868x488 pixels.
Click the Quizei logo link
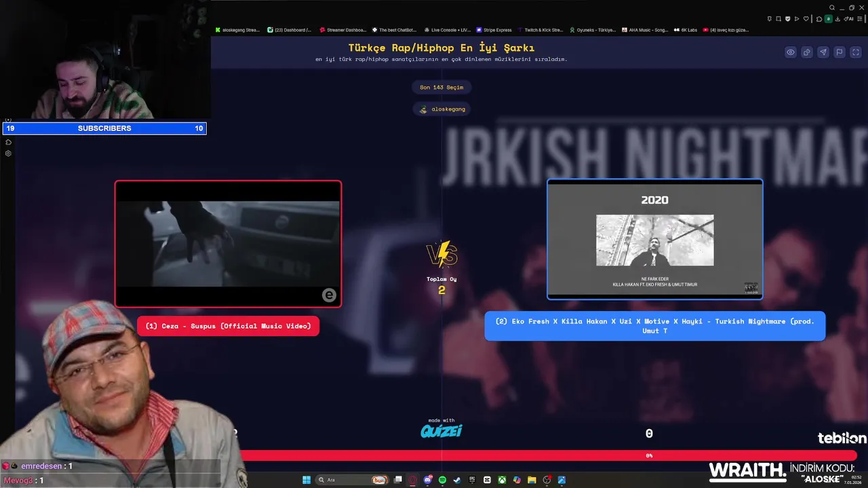pos(441,430)
